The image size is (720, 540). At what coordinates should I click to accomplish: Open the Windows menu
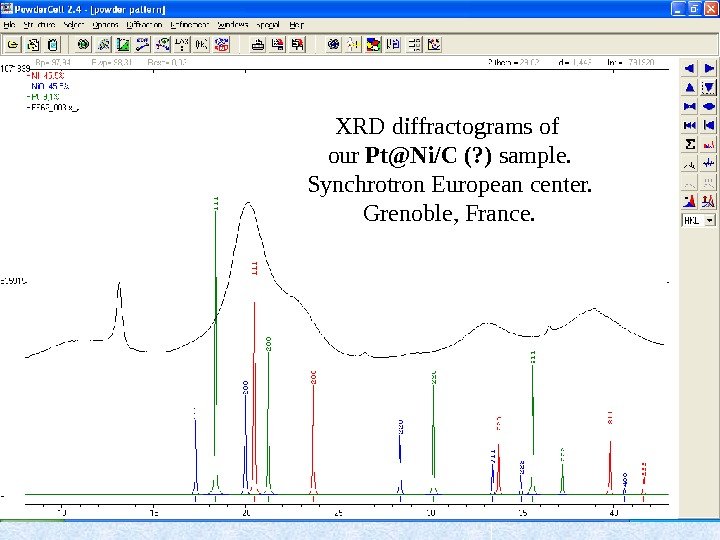233,25
